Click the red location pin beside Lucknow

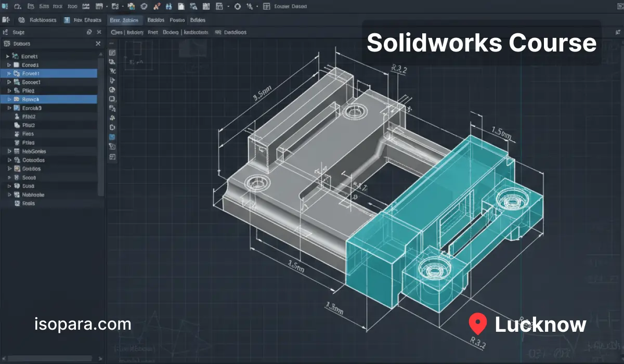point(477,324)
